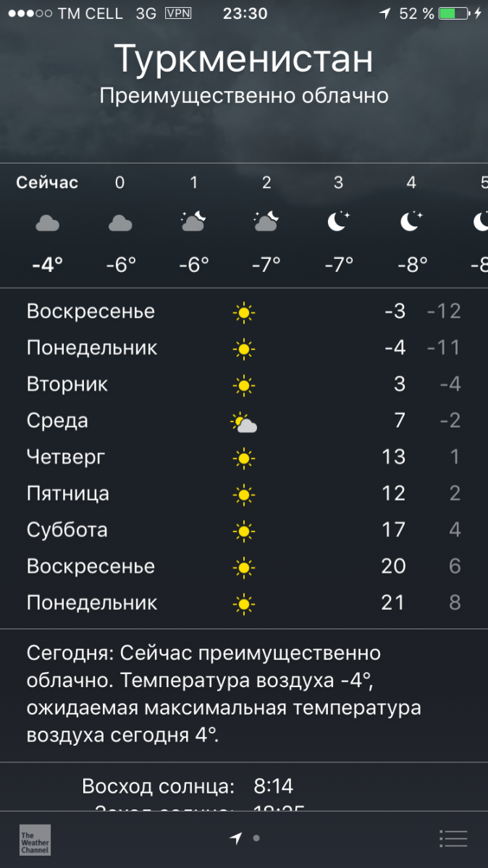Select the Вторник forecast row

[244, 385]
